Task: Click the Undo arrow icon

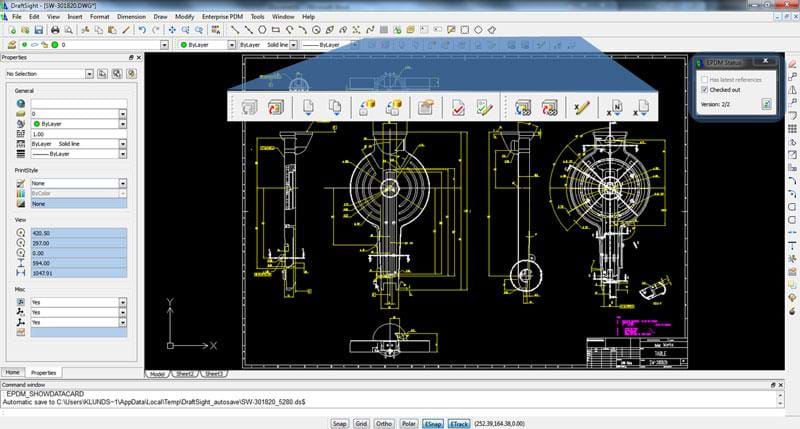Action: (x=141, y=30)
